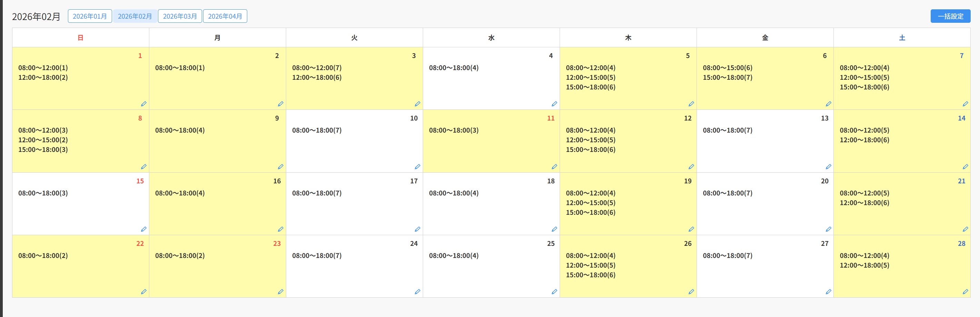The image size is (980, 317).
Task: Click the 土 Saturday column header
Action: [902, 38]
